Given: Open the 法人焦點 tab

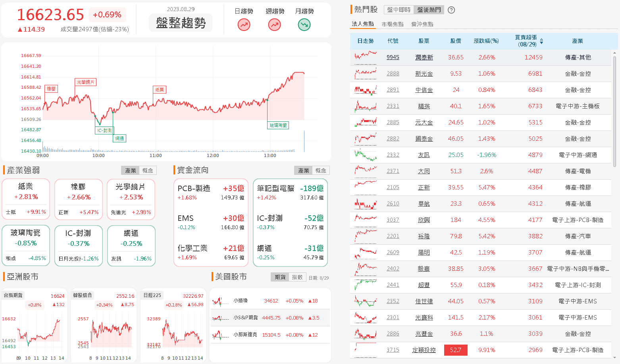Looking at the screenshot, I should 363,24.
